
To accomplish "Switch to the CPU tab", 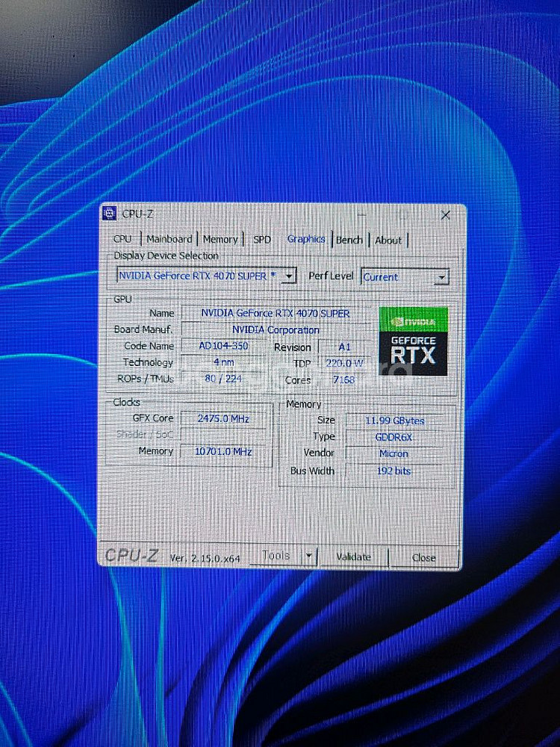I will (x=123, y=239).
